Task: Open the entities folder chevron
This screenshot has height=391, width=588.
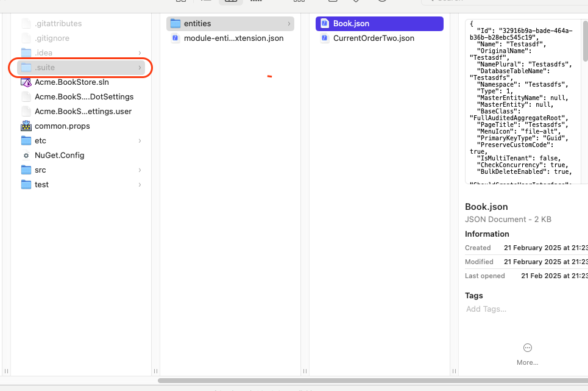Action: 289,24
